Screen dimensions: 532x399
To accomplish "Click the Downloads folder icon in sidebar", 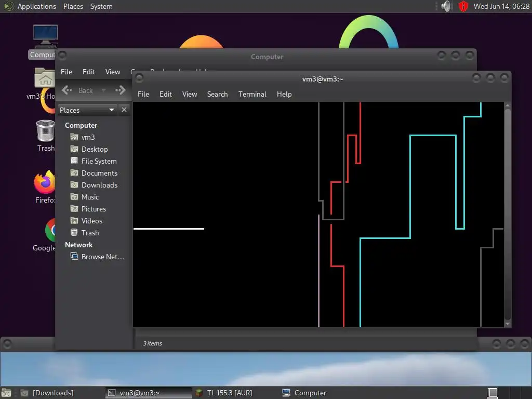I will (74, 185).
